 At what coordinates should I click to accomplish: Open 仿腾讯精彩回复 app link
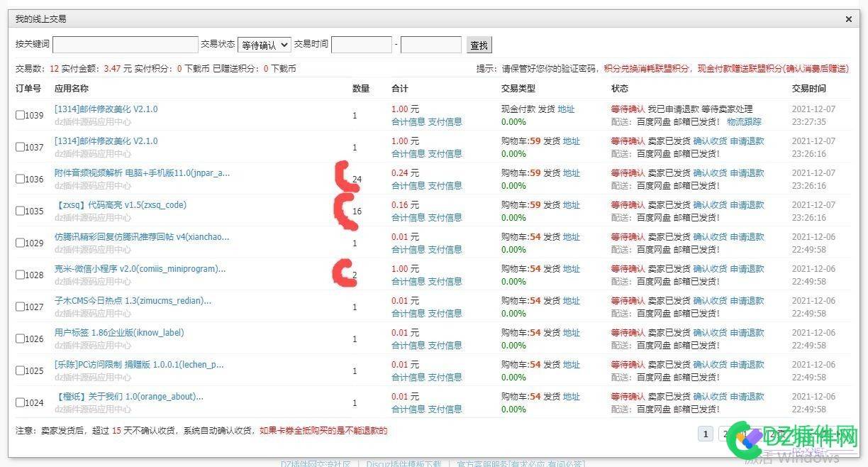(x=142, y=237)
